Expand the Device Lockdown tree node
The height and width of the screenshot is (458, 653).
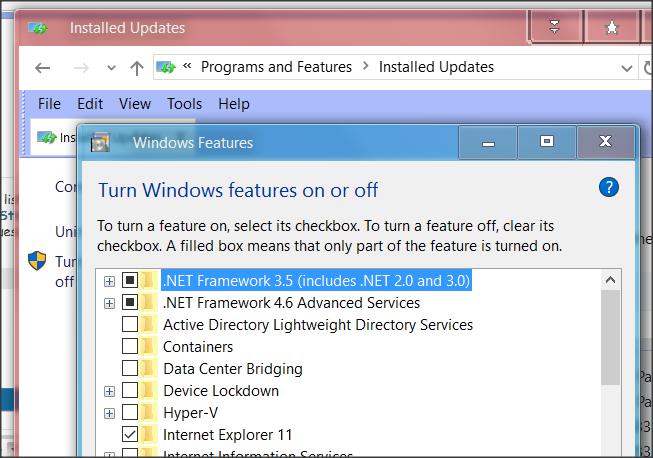(x=109, y=391)
